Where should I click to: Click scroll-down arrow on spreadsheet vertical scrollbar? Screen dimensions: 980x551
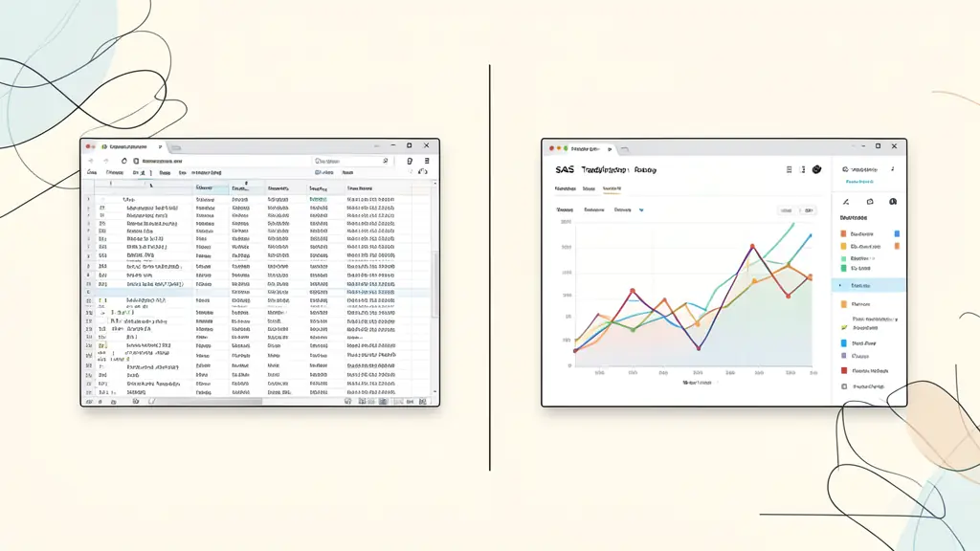click(x=435, y=392)
